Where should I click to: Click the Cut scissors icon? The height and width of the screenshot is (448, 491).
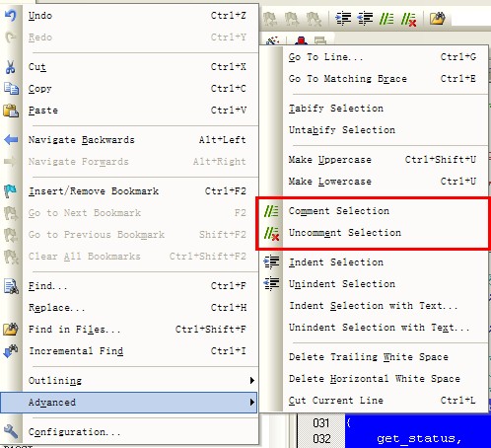pos(11,67)
